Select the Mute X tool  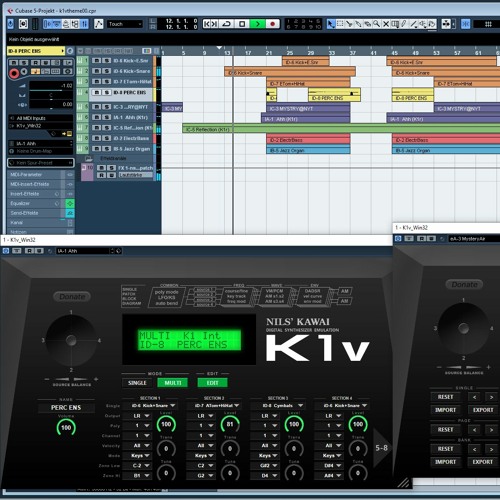coord(386,24)
